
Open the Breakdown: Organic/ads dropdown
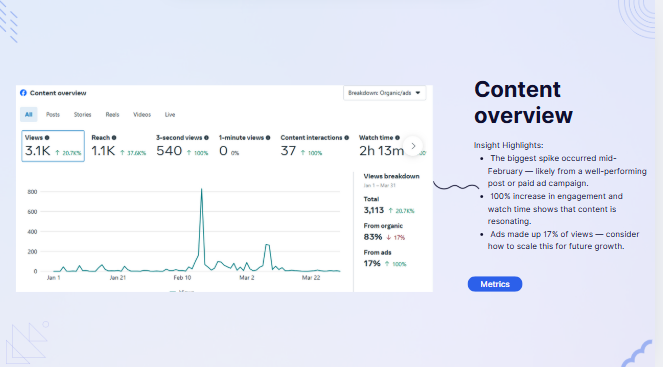(384, 93)
